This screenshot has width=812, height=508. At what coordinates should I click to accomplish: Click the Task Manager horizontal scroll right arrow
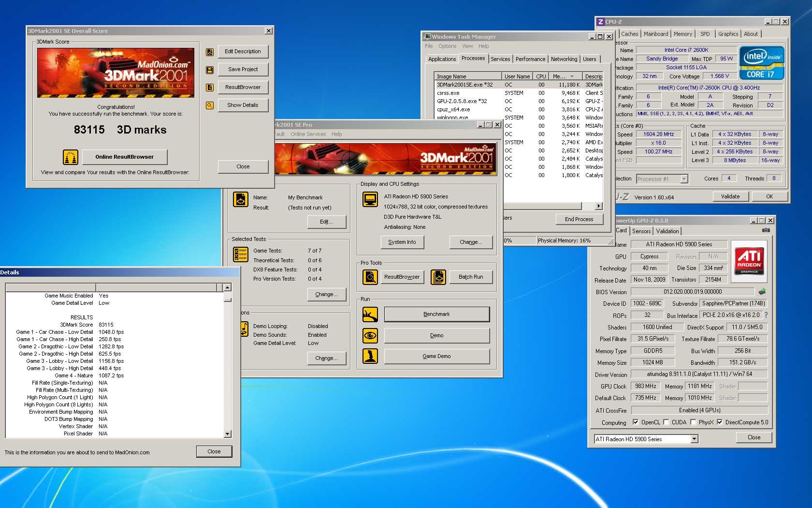tap(599, 206)
